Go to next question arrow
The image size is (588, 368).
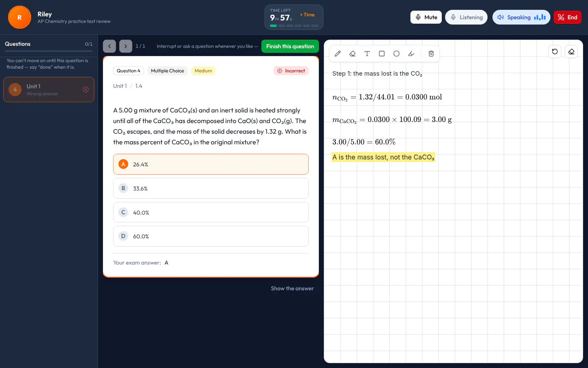click(x=126, y=46)
